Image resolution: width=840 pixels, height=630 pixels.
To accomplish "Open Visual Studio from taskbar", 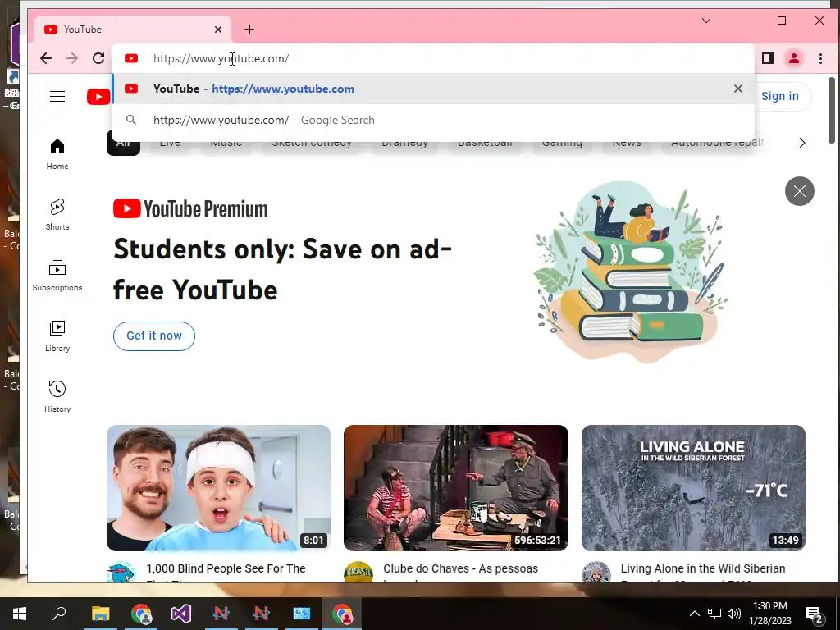I will [181, 614].
